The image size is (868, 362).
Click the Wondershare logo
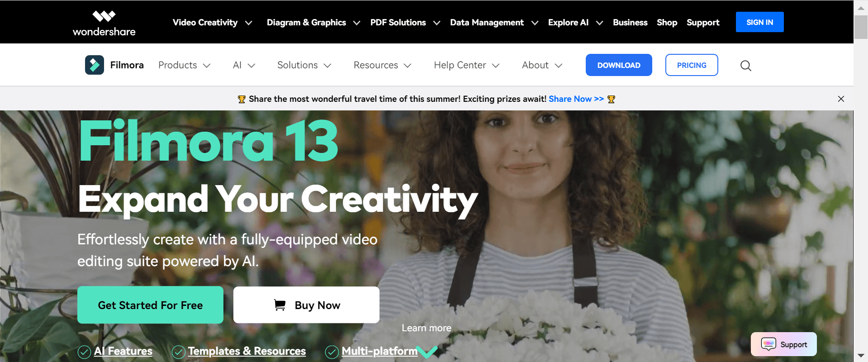pyautogui.click(x=104, y=23)
